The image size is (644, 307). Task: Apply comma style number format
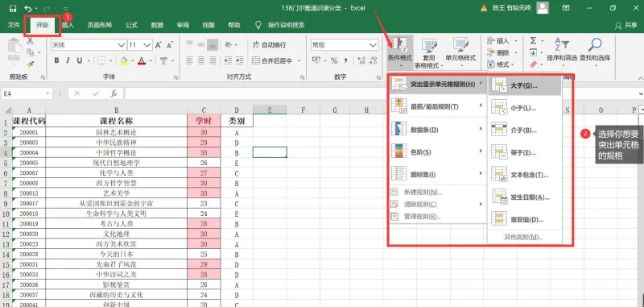346,60
